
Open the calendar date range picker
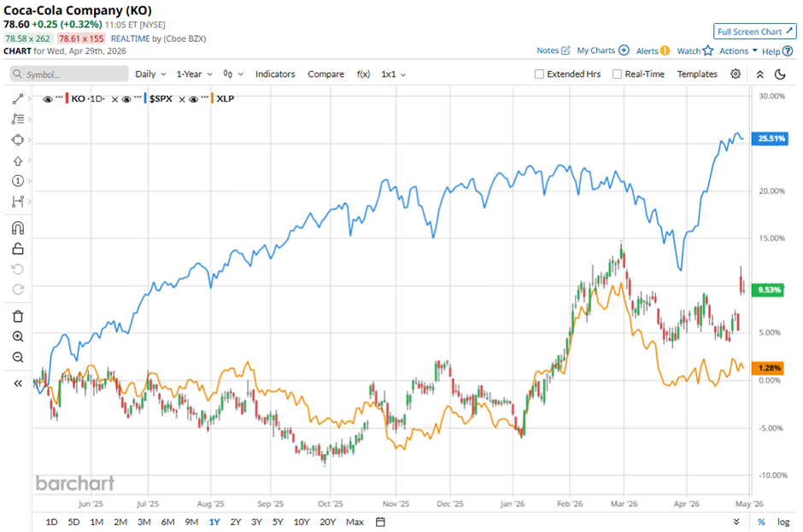pos(380,522)
